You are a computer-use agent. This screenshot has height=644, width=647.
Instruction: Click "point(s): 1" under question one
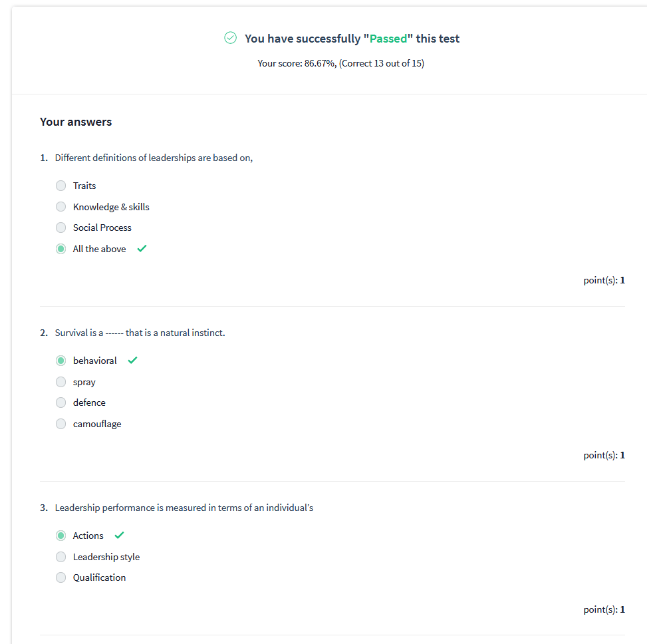[604, 279]
